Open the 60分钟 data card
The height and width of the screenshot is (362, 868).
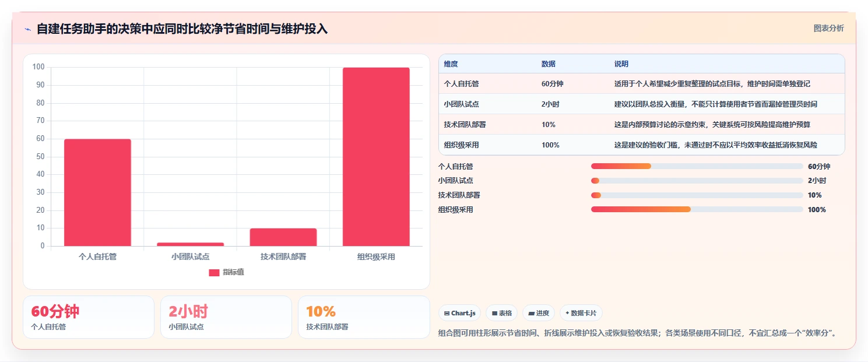(89, 317)
